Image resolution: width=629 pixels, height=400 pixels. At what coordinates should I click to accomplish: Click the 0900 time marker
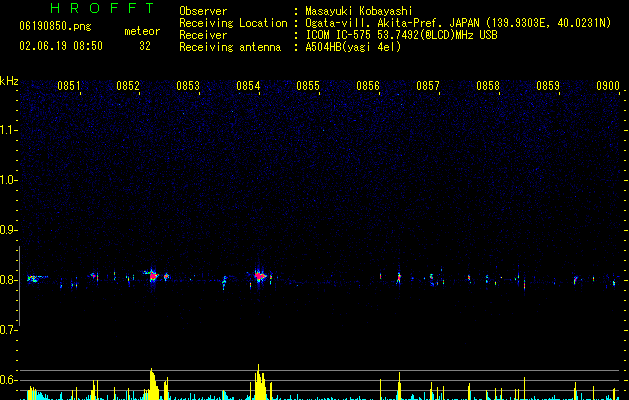[x=608, y=86]
